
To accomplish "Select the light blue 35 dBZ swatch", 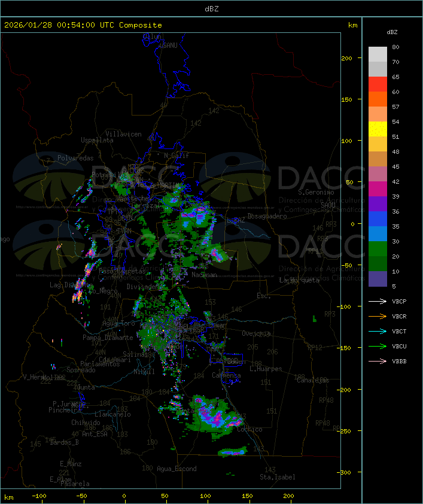I will [x=378, y=234].
